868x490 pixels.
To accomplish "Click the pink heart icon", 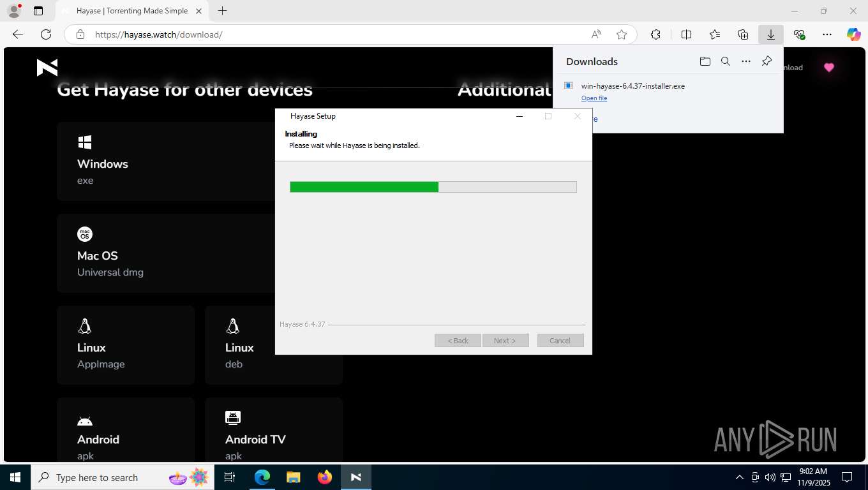I will tap(828, 68).
